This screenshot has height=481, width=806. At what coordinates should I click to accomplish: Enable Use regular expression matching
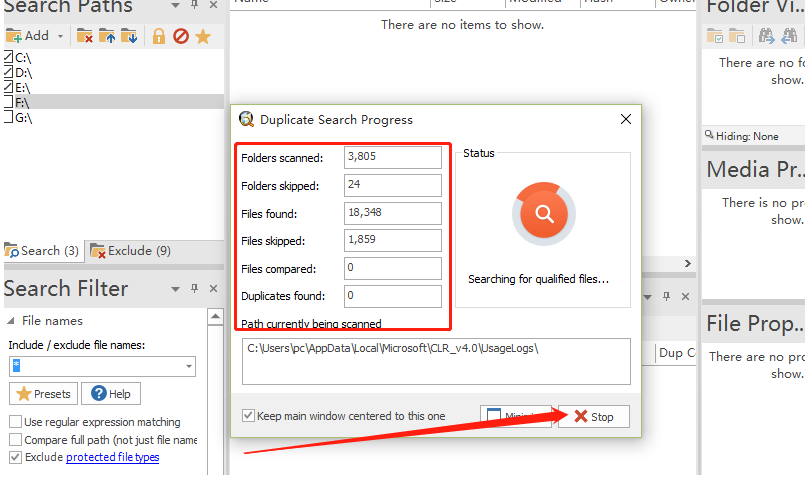pyautogui.click(x=16, y=422)
